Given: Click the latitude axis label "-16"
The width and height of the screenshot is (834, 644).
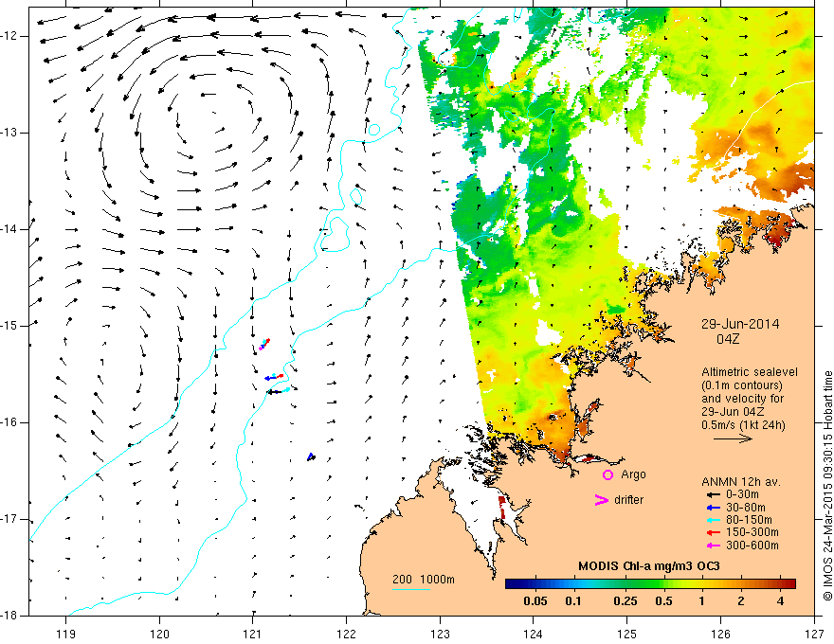Looking at the screenshot, I should [10, 422].
